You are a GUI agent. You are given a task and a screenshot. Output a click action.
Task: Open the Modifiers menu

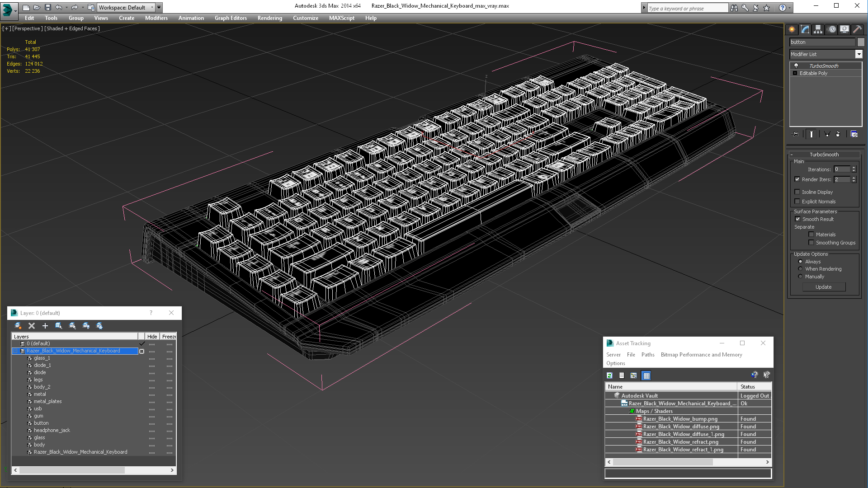(x=156, y=18)
